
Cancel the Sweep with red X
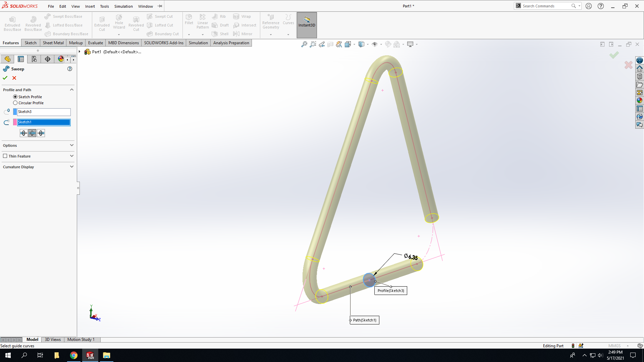pos(14,78)
